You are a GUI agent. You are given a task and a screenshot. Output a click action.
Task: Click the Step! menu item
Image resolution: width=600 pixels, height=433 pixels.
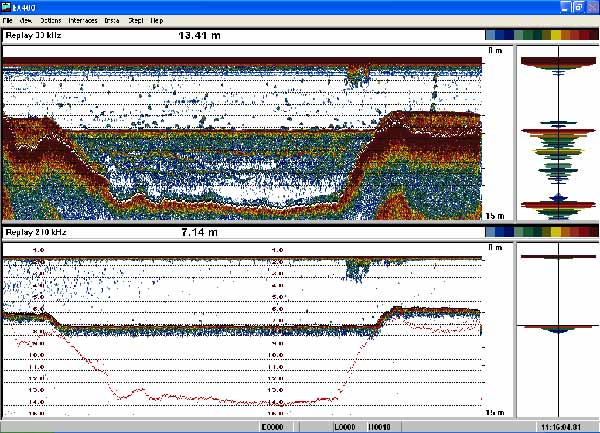(x=135, y=21)
